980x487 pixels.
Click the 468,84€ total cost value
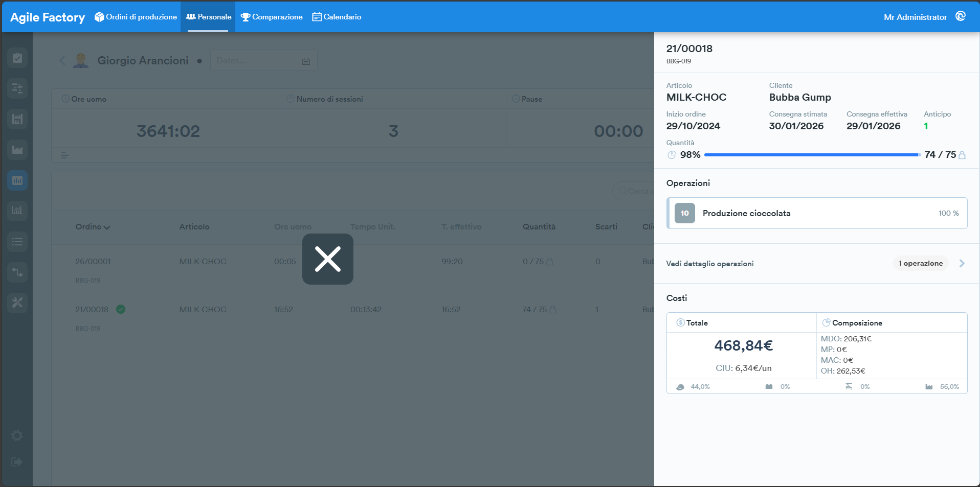pyautogui.click(x=744, y=346)
